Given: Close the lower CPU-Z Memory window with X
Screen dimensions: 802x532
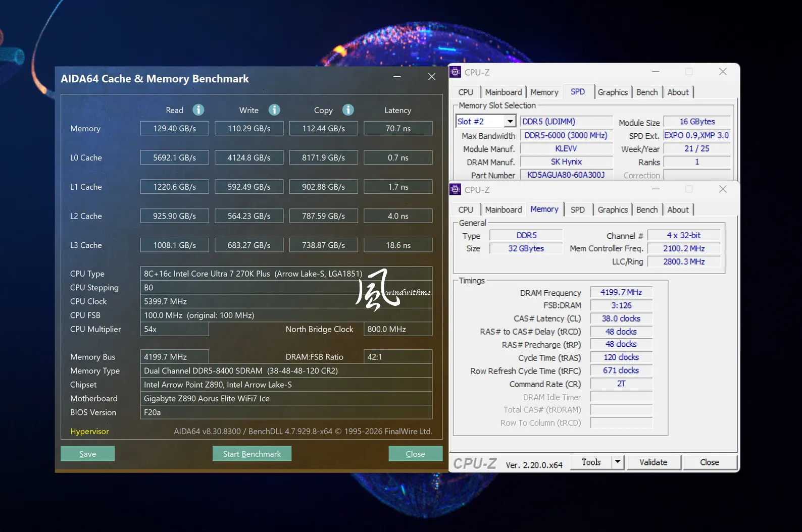Looking at the screenshot, I should [723, 189].
